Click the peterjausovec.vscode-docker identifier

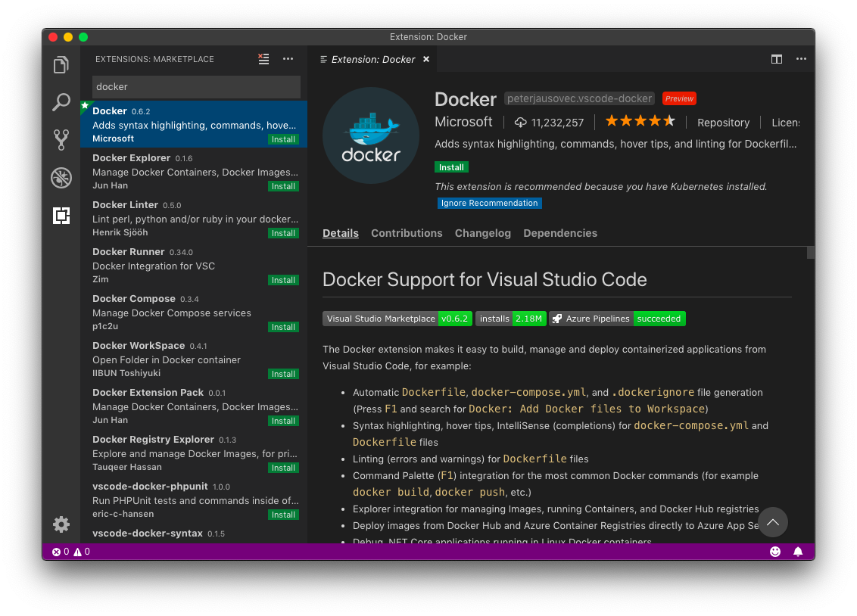[579, 98]
